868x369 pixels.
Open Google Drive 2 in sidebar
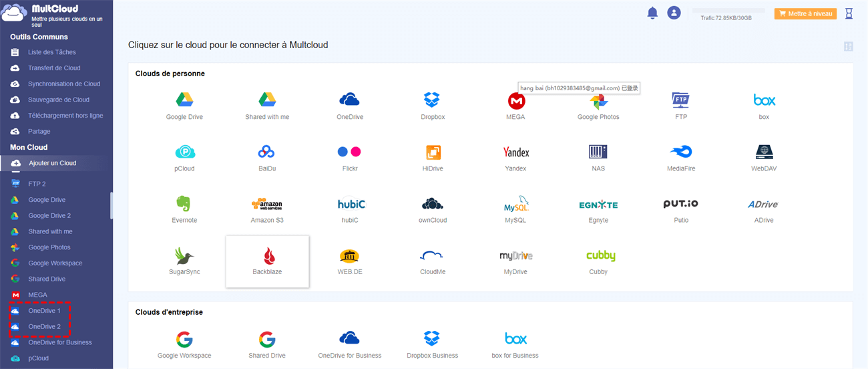point(49,216)
